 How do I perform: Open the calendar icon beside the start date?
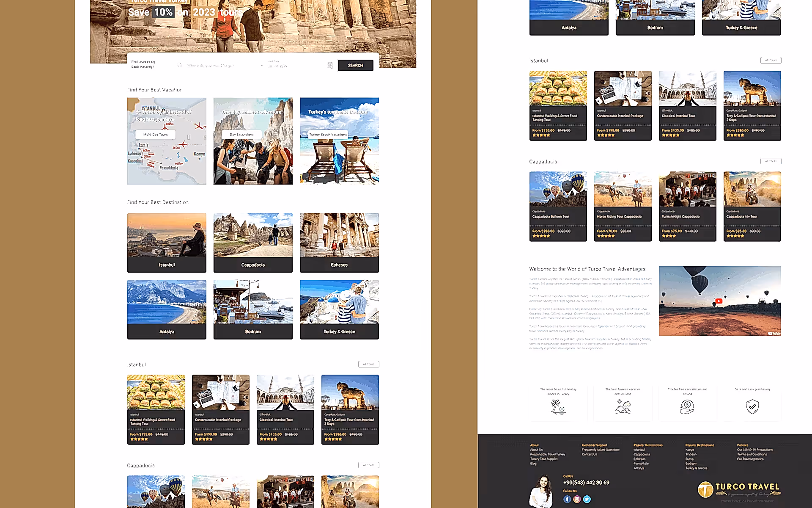point(330,65)
